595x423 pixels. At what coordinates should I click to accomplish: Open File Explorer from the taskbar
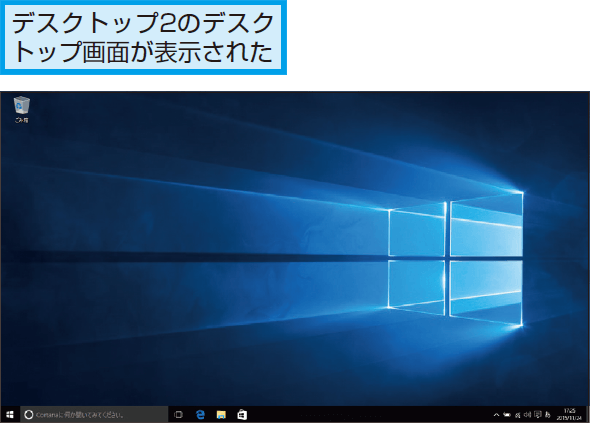221,415
